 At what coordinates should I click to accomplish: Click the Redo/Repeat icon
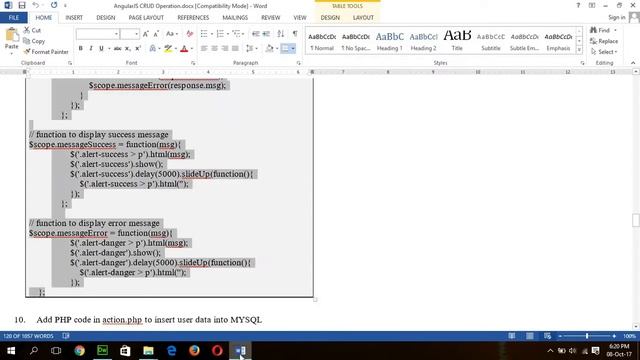54,5
